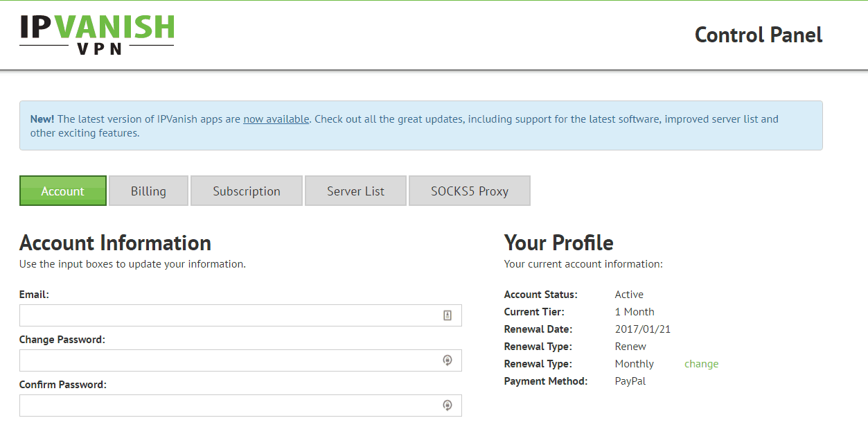Switch to the Account tab

63,191
